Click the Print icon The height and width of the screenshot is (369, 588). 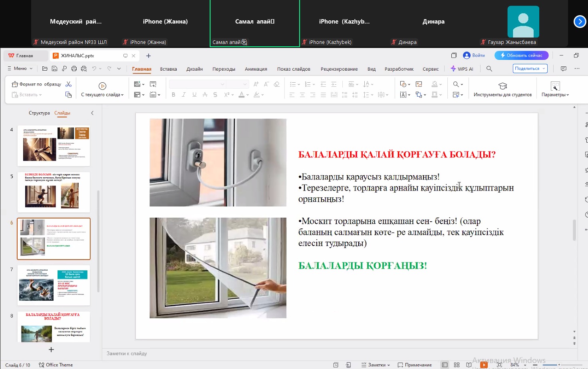coord(74,69)
